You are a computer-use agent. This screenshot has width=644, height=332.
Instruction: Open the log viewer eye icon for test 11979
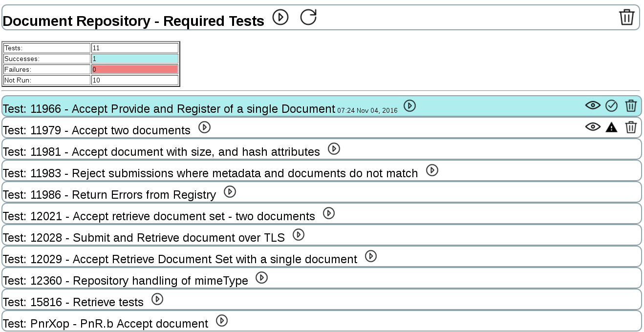[592, 126]
